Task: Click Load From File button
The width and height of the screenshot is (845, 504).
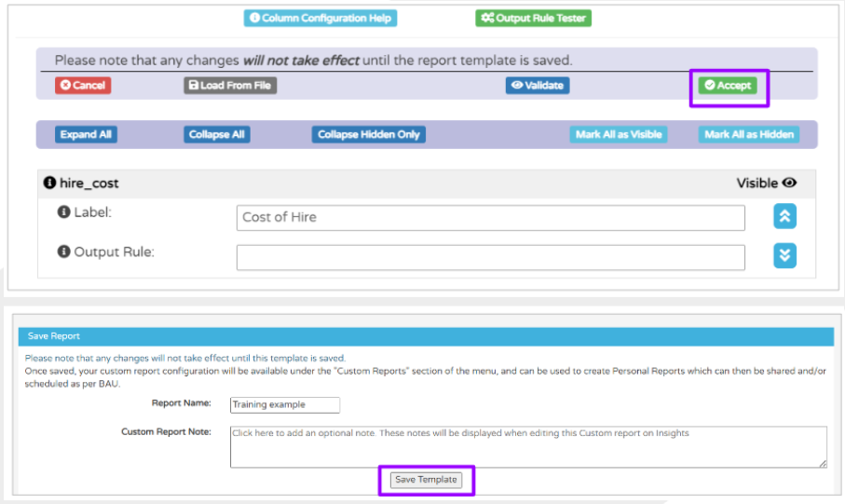Action: (230, 85)
